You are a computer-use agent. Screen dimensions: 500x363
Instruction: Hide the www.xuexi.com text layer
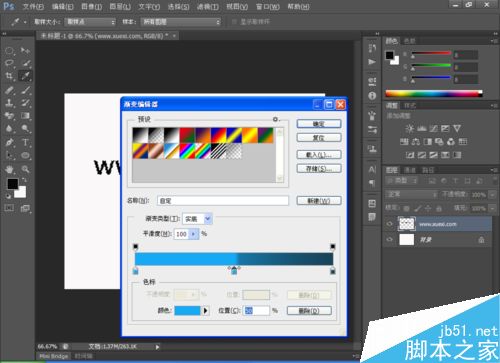click(x=389, y=224)
